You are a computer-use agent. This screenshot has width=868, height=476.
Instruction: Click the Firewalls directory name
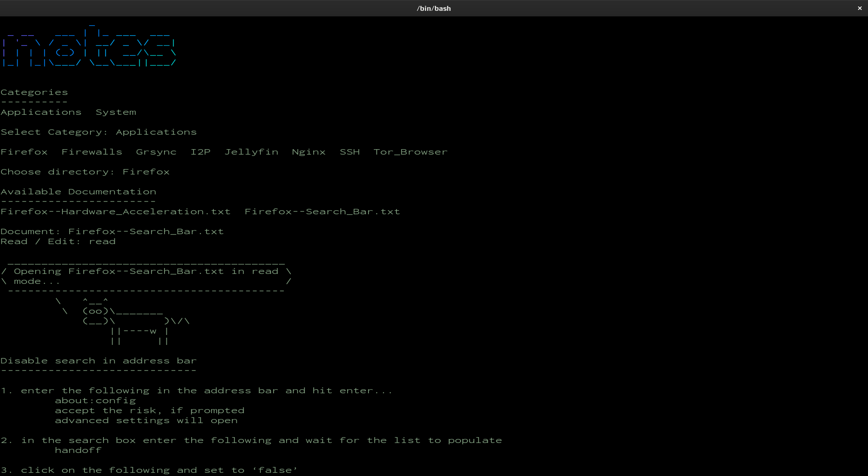click(92, 152)
